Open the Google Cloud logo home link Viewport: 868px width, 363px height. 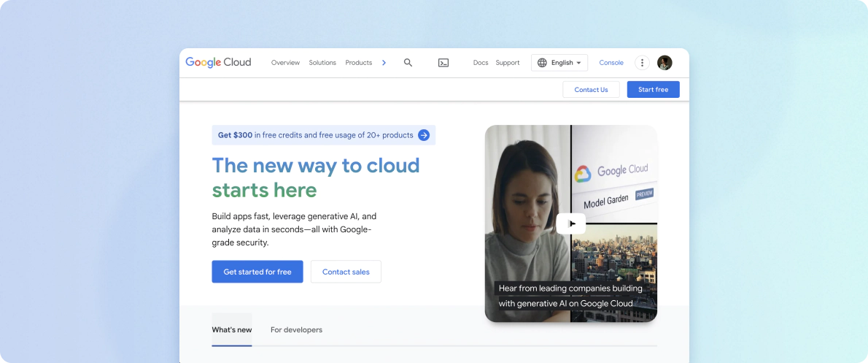[218, 63]
